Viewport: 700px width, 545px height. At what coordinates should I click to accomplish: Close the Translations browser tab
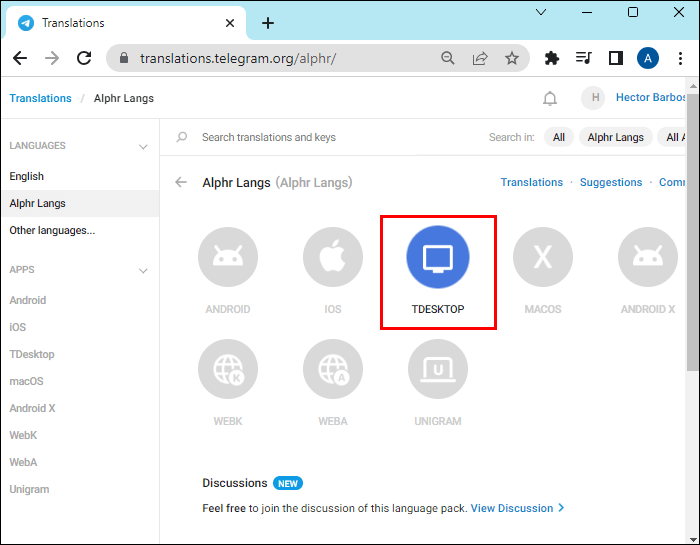(230, 23)
